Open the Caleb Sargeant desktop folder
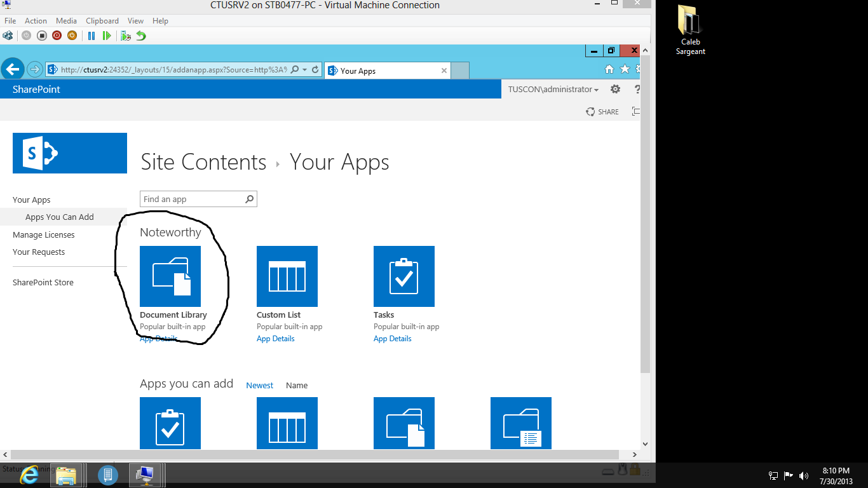Image resolution: width=868 pixels, height=488 pixels. (x=690, y=30)
